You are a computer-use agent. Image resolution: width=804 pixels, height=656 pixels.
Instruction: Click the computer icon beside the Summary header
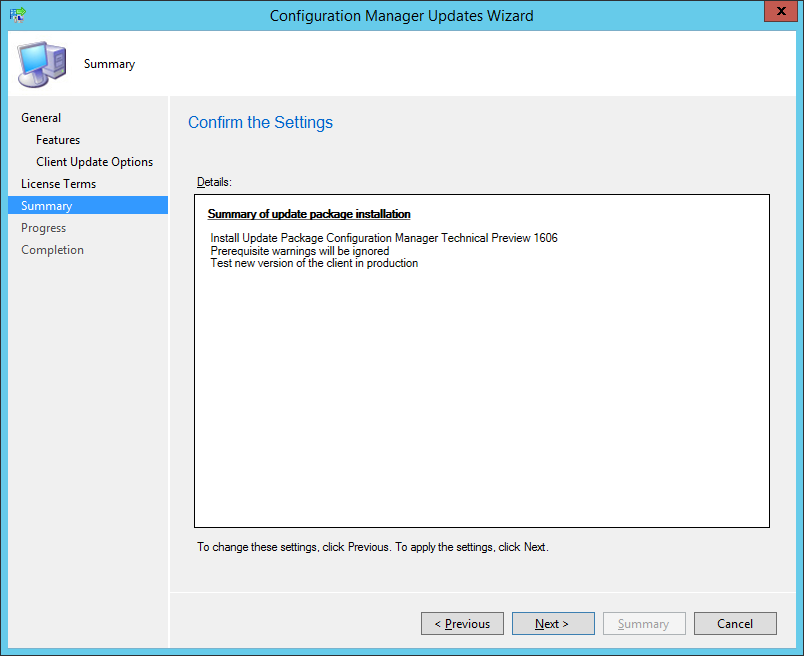click(x=42, y=64)
